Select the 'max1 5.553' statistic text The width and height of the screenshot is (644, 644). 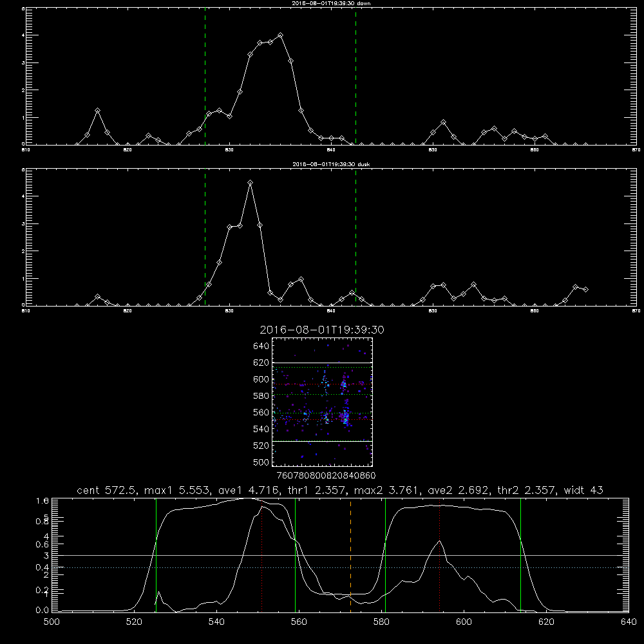[x=178, y=490]
